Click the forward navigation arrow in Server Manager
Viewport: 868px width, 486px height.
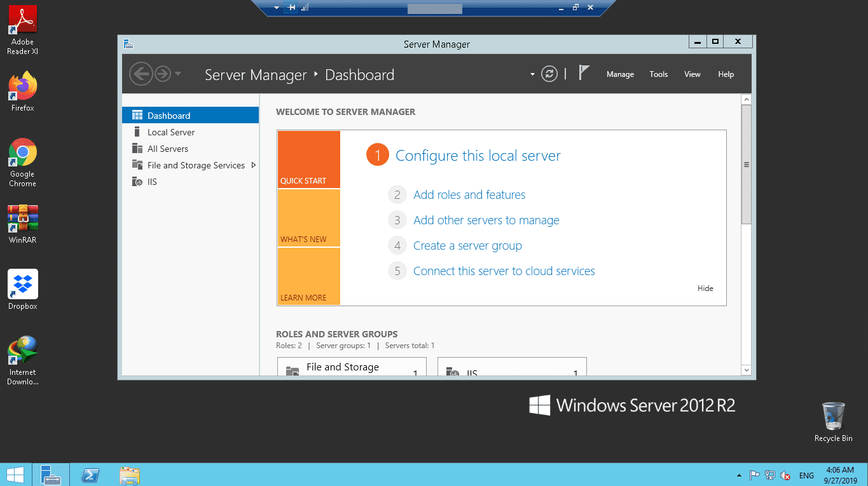tap(163, 74)
